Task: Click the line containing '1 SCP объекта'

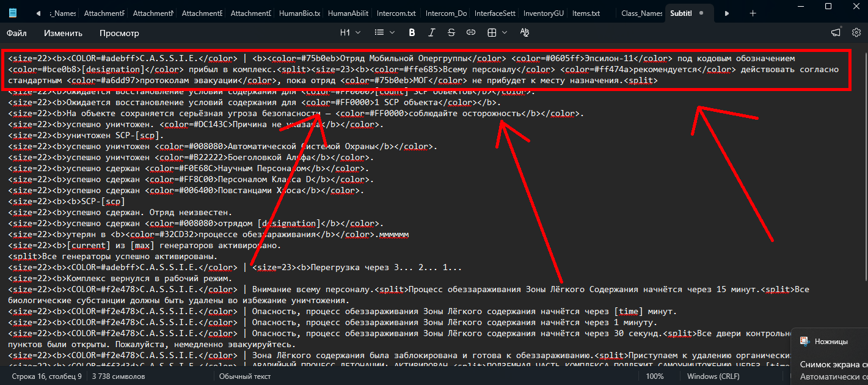Action: pos(254,102)
